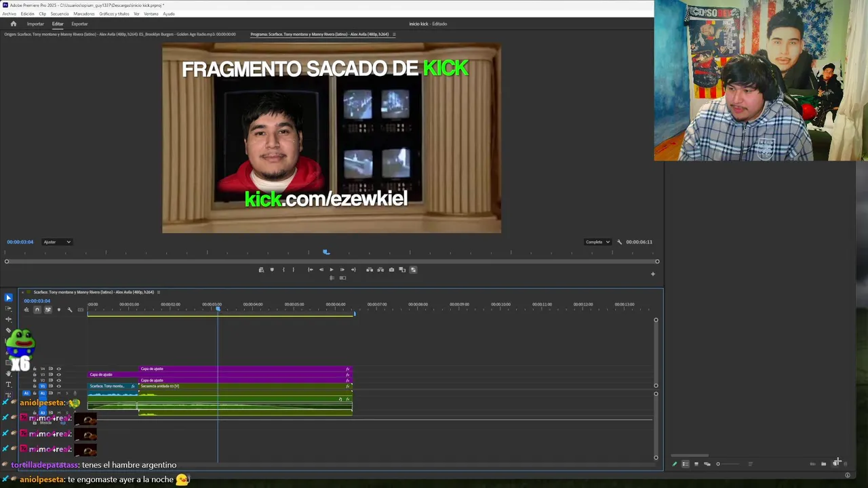Click Mark In in Program monitor
868x488 pixels.
click(x=283, y=270)
